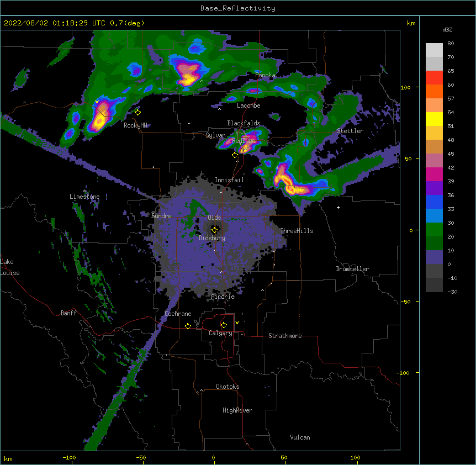Click the -50 tick on the right axis
Viewport: 476px width, 465px height.
[x=405, y=302]
